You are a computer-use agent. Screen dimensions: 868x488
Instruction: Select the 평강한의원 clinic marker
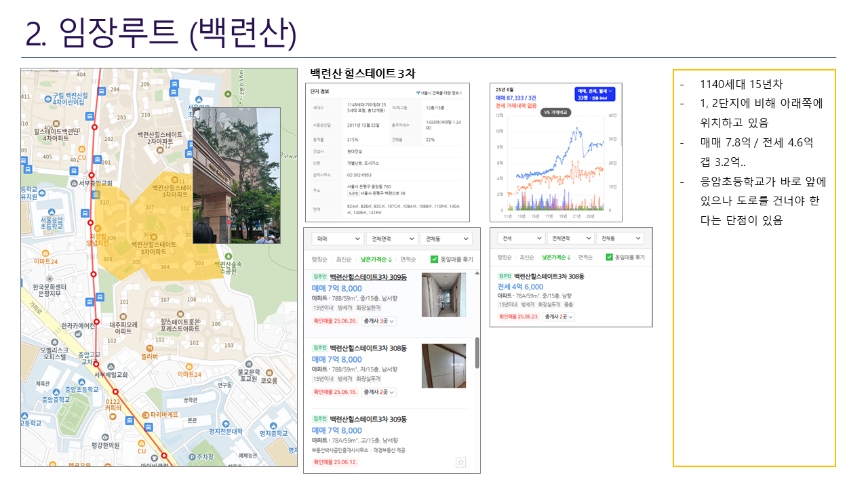tap(104, 436)
